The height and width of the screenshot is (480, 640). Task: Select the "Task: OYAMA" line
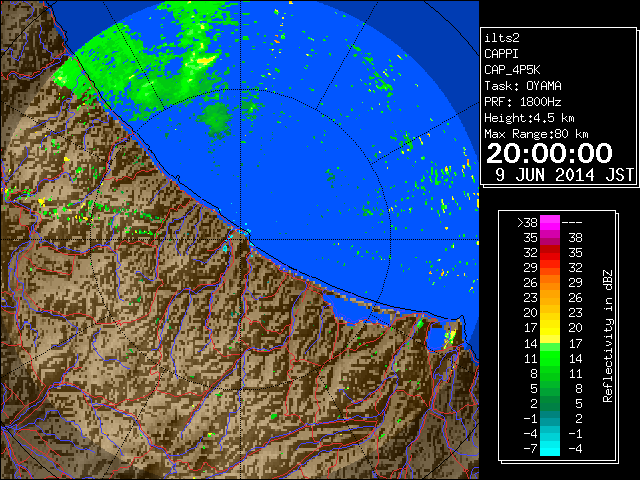click(x=523, y=86)
